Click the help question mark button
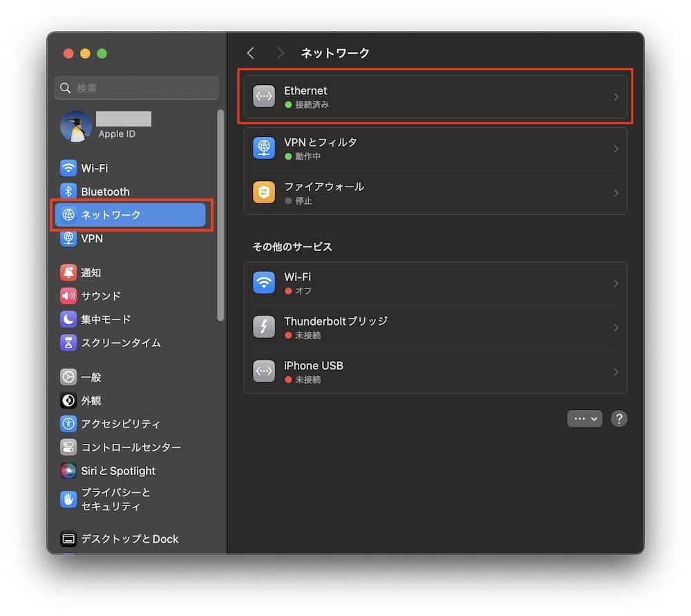 619,419
